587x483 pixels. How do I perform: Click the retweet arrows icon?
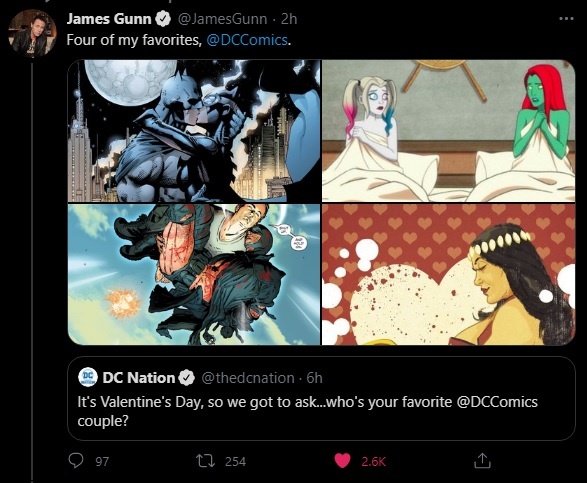[x=206, y=461]
